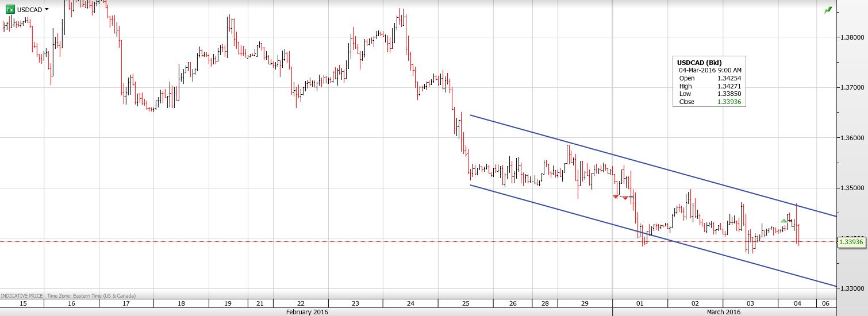868x316 pixels.
Task: Click the March 2016 month label
Action: [723, 312]
